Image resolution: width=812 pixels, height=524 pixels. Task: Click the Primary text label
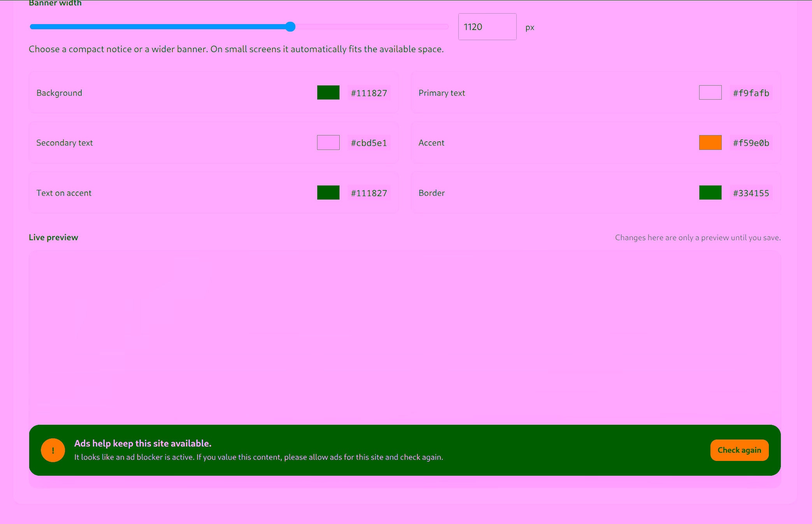point(442,93)
